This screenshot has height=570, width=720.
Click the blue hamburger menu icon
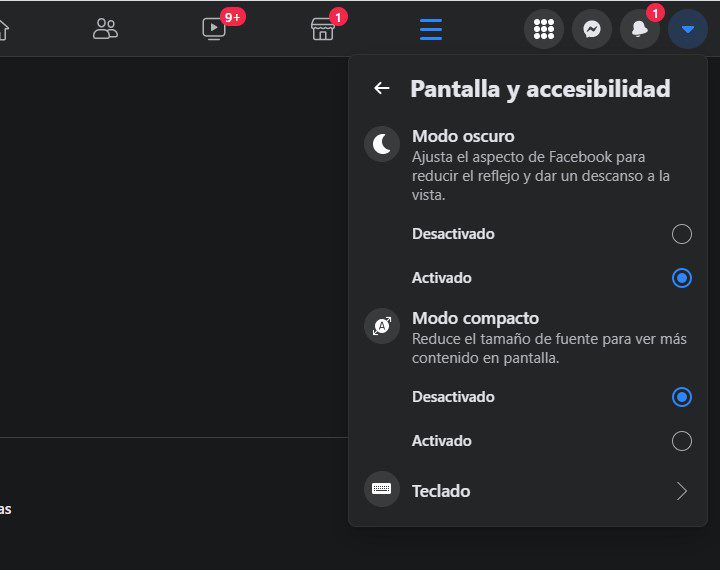(x=431, y=29)
